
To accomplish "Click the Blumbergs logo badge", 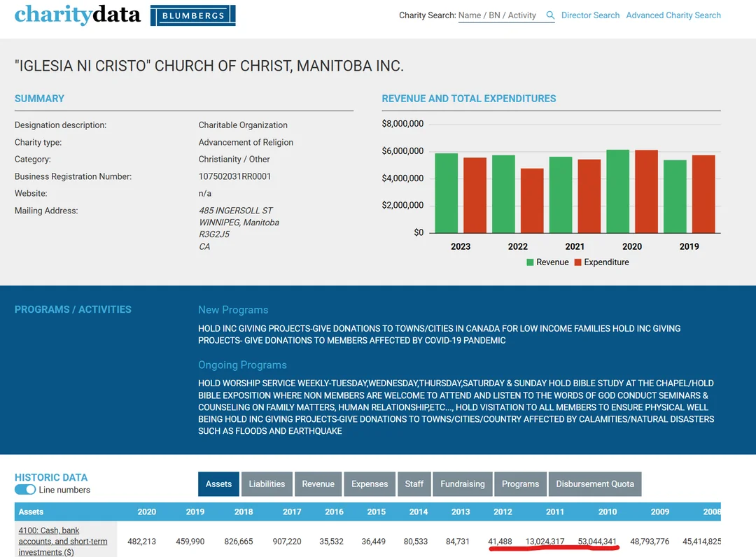I will click(x=193, y=15).
